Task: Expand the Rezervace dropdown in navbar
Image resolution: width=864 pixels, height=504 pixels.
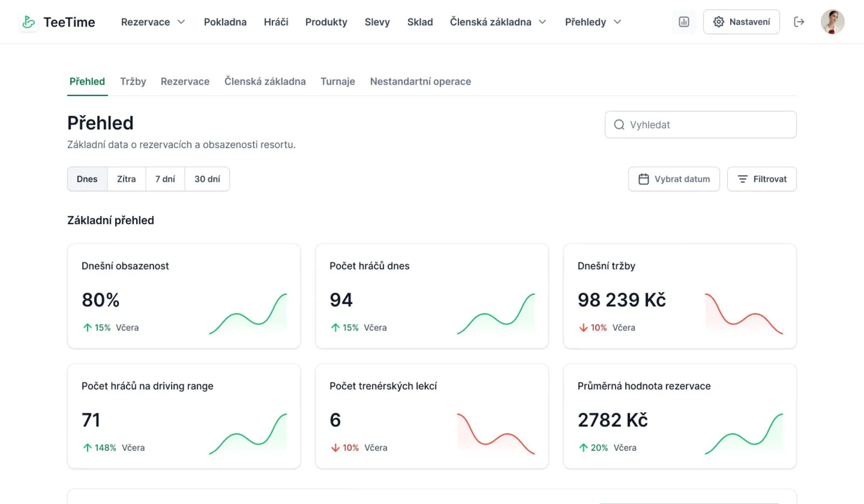Action: click(153, 22)
